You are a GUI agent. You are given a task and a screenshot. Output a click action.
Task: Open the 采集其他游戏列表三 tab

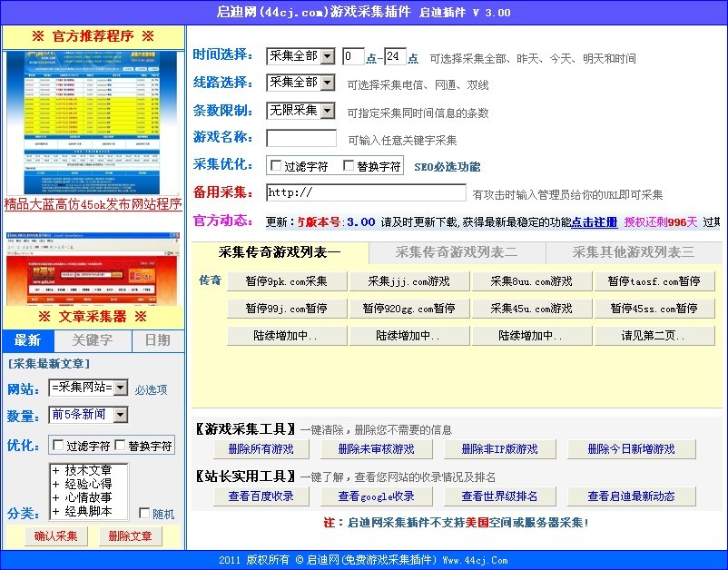[x=635, y=252]
